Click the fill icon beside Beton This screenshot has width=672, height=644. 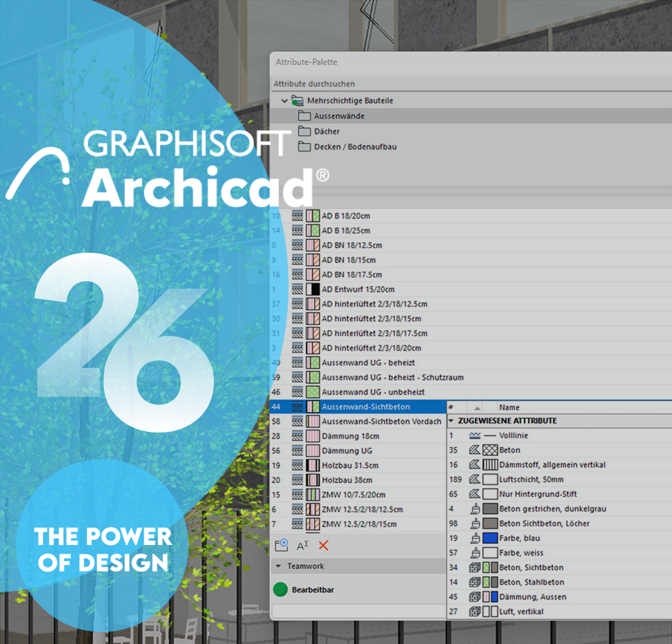(x=474, y=450)
